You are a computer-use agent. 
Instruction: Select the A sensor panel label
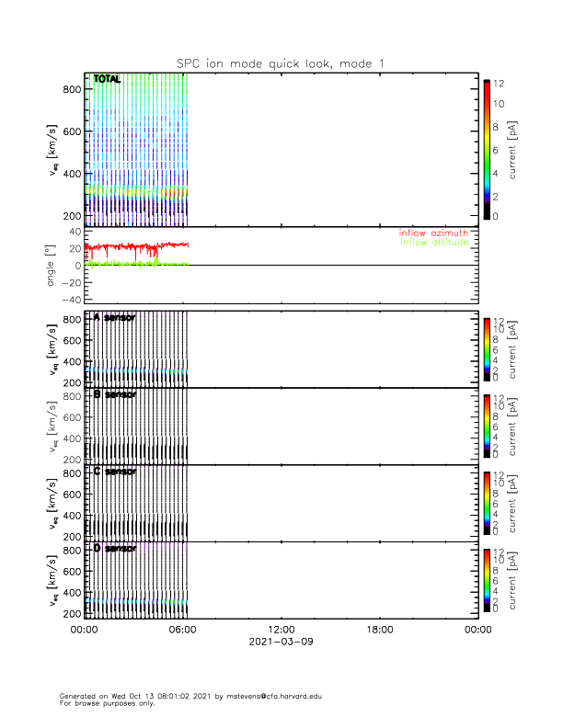[115, 318]
